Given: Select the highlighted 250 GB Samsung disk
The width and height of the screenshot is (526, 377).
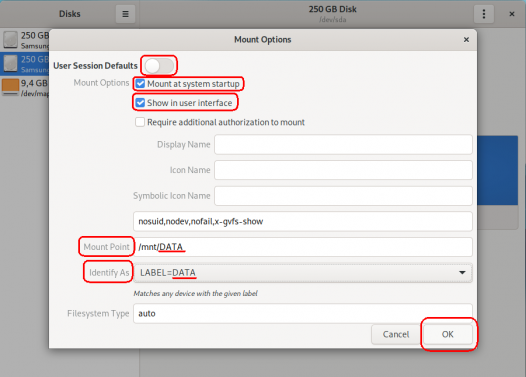Looking at the screenshot, I should 25,64.
